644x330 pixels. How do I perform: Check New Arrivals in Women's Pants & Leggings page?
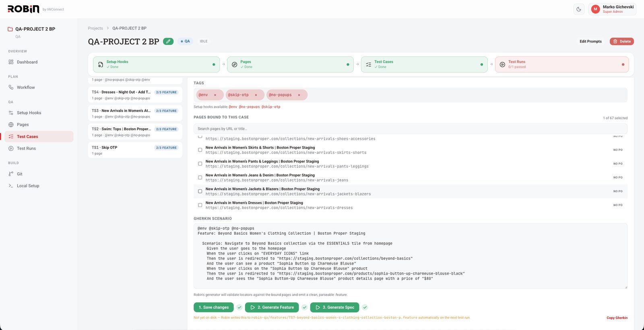[200, 164]
